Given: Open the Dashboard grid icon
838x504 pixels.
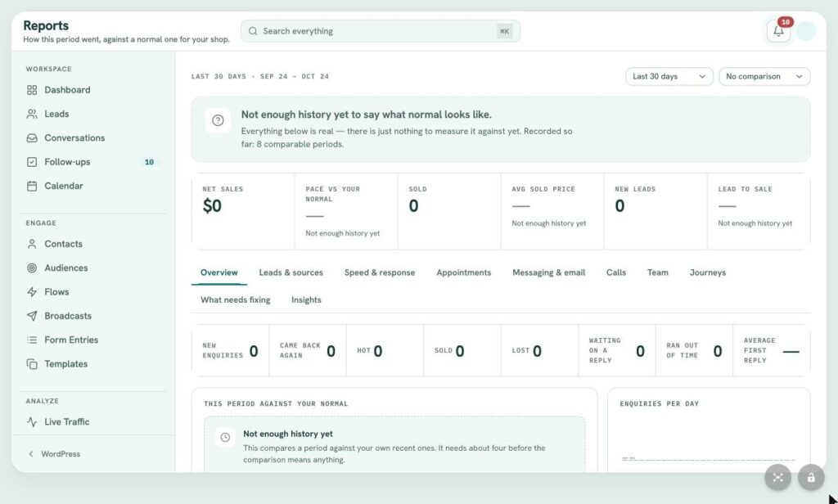Looking at the screenshot, I should pyautogui.click(x=32, y=90).
